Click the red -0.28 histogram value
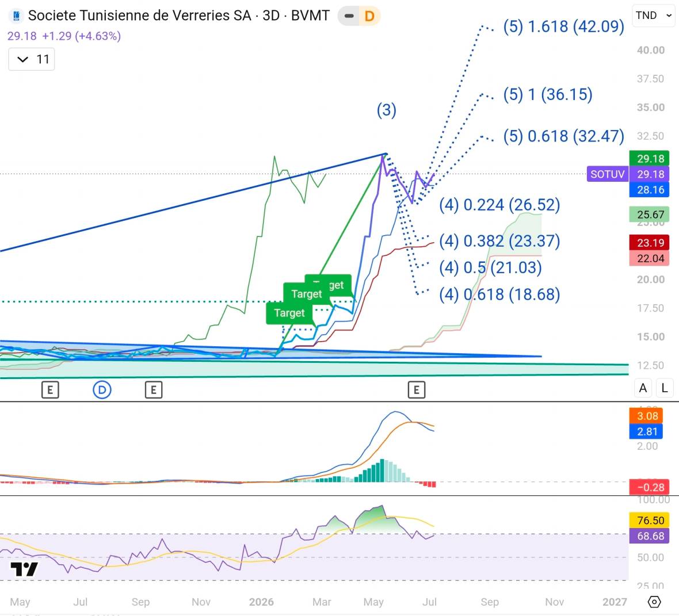The image size is (679, 616). pyautogui.click(x=650, y=487)
